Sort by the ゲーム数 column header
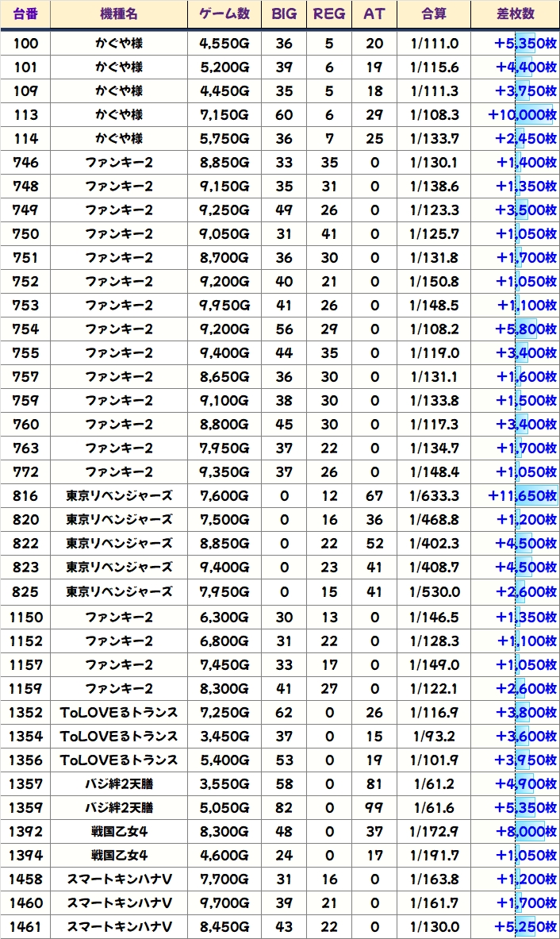The width and height of the screenshot is (560, 939). pos(224,14)
